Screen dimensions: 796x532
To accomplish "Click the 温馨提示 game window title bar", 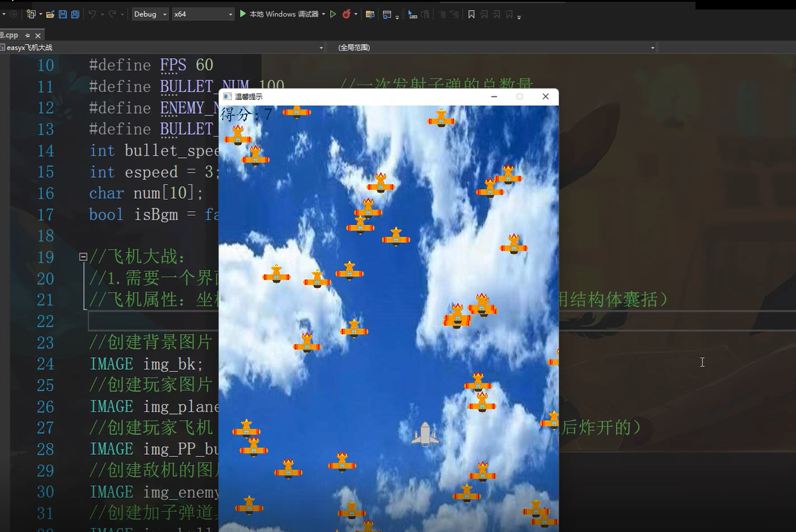I will (x=348, y=96).
